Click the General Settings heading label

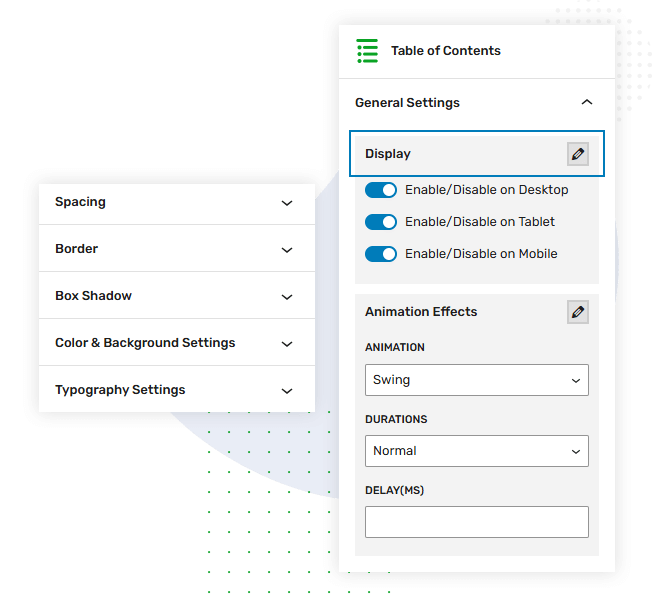407,103
